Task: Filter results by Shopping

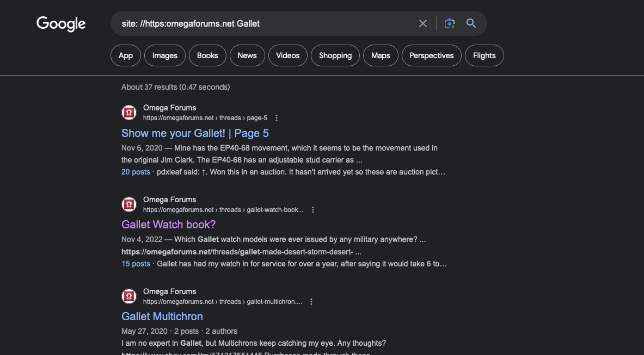Action: pyautogui.click(x=335, y=55)
